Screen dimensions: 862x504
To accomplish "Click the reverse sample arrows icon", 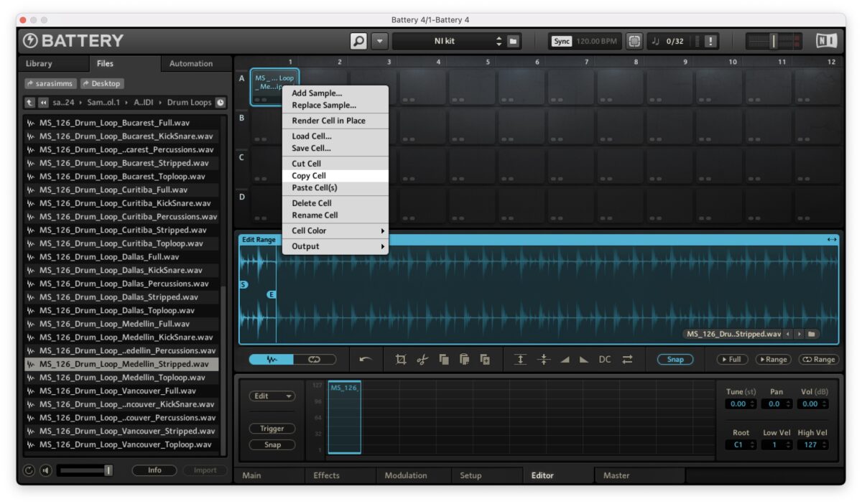I will tap(627, 360).
